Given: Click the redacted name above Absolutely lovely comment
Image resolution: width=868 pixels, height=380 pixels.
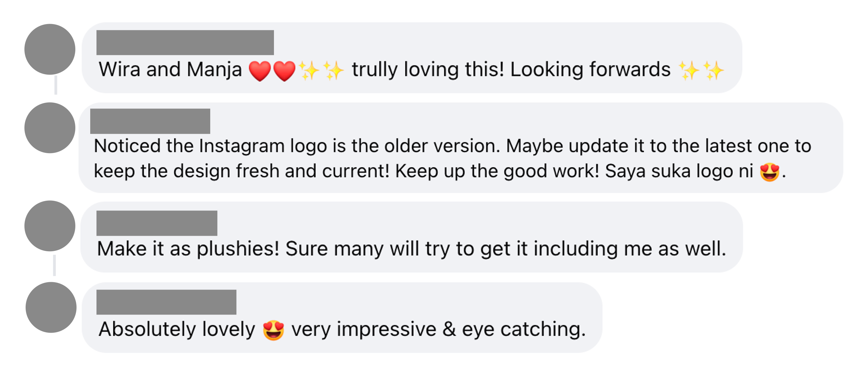Looking at the screenshot, I should click(x=166, y=302).
